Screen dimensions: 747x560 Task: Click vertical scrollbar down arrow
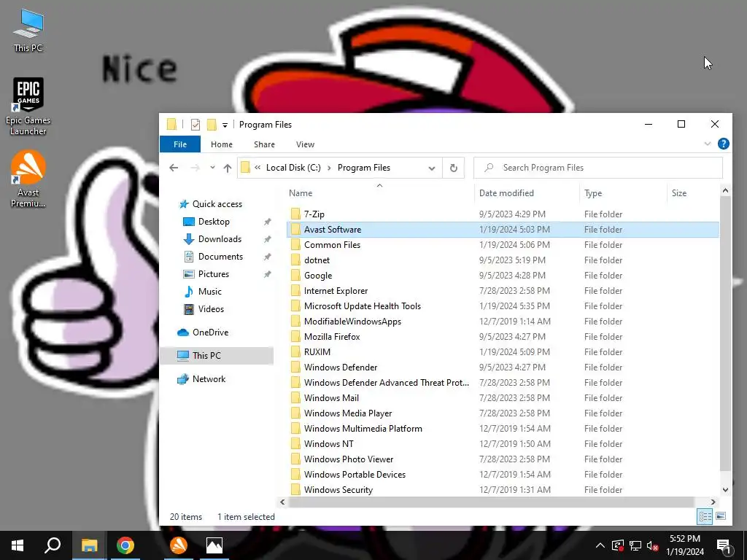(725, 489)
